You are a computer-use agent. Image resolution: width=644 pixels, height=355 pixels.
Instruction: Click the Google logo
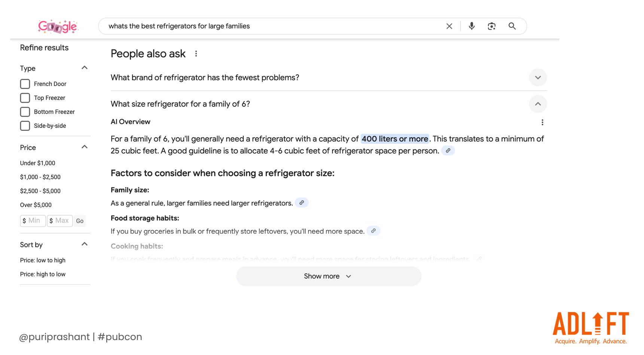pos(58,26)
